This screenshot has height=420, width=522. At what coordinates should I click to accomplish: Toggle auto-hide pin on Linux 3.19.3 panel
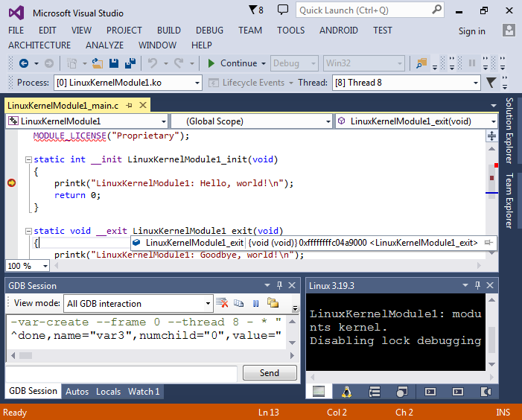point(478,285)
